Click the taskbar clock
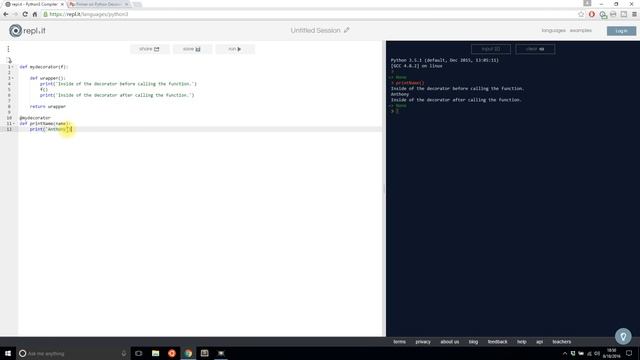 [611, 353]
